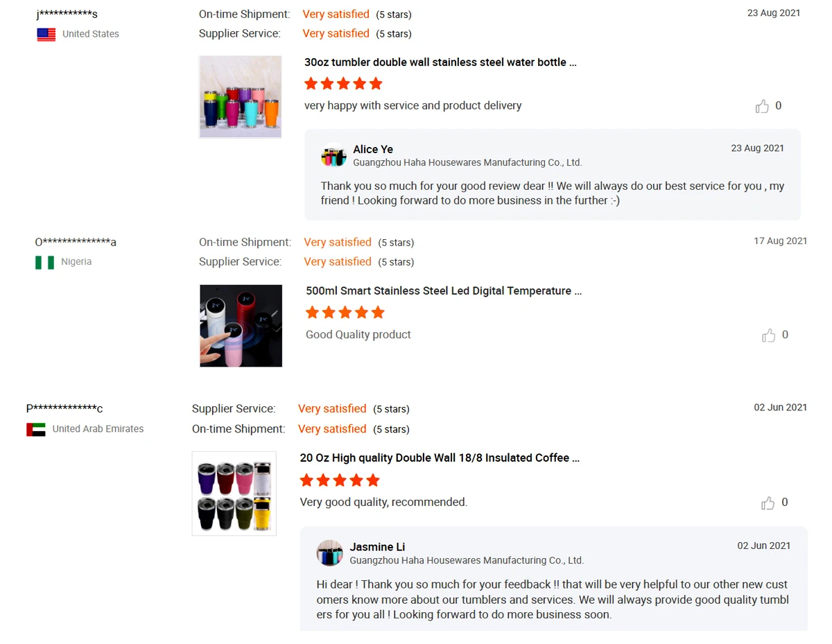Click the five-star rating under the 30oz tumbler
Screen dimensions: 832x644
coord(343,84)
